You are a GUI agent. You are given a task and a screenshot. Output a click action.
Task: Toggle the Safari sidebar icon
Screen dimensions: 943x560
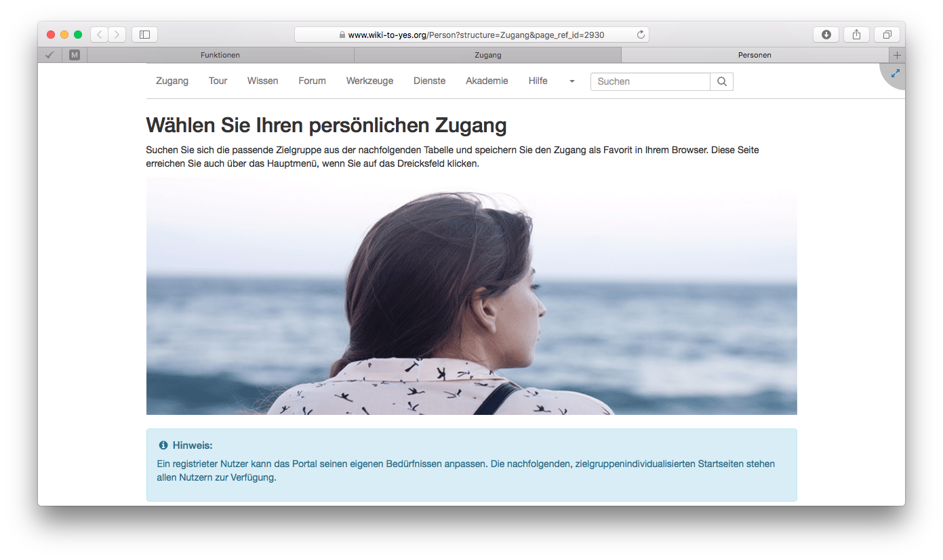(x=144, y=35)
